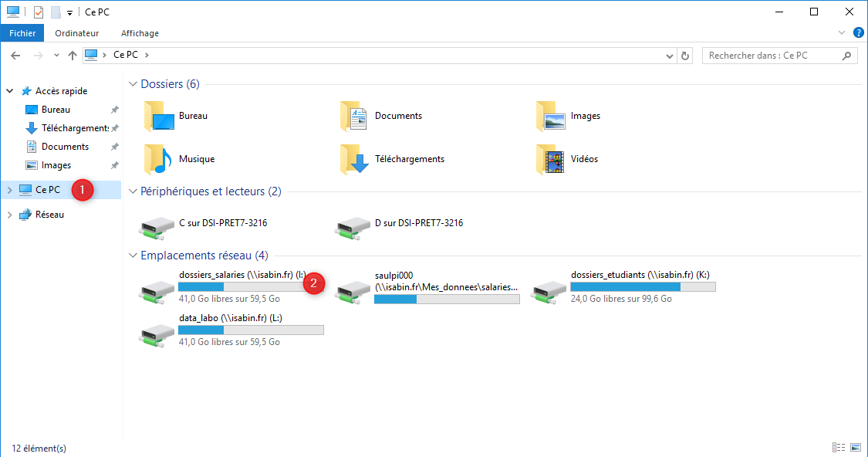Click the refresh button beside address bar
The image size is (868, 457).
click(685, 56)
